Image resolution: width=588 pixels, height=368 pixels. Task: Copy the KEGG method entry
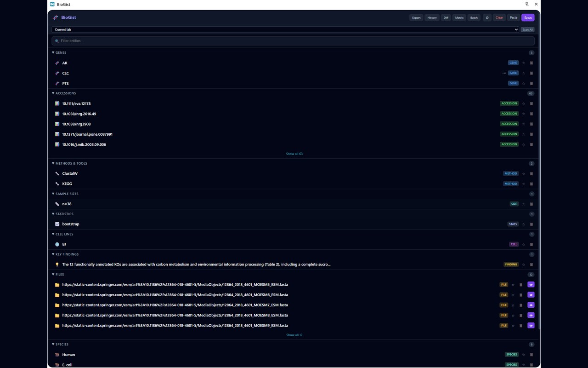(531, 184)
